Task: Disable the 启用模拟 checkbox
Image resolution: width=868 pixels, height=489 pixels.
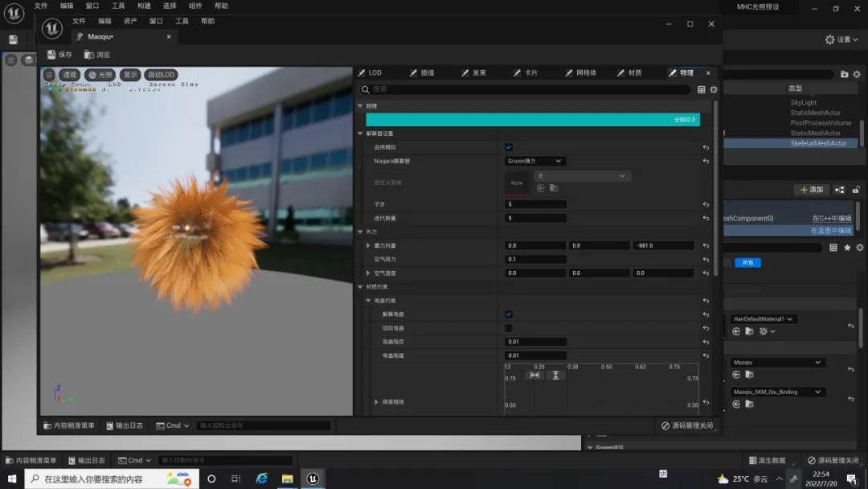Action: (x=509, y=147)
